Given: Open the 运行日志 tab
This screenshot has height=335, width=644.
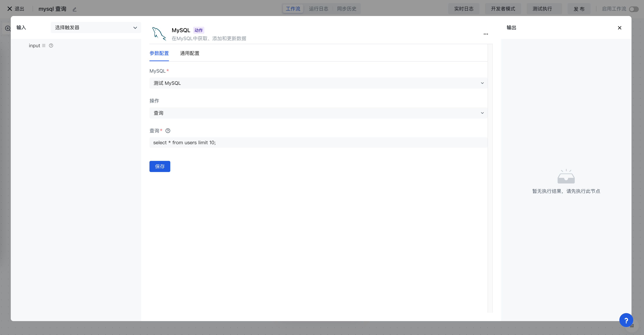Looking at the screenshot, I should [319, 9].
